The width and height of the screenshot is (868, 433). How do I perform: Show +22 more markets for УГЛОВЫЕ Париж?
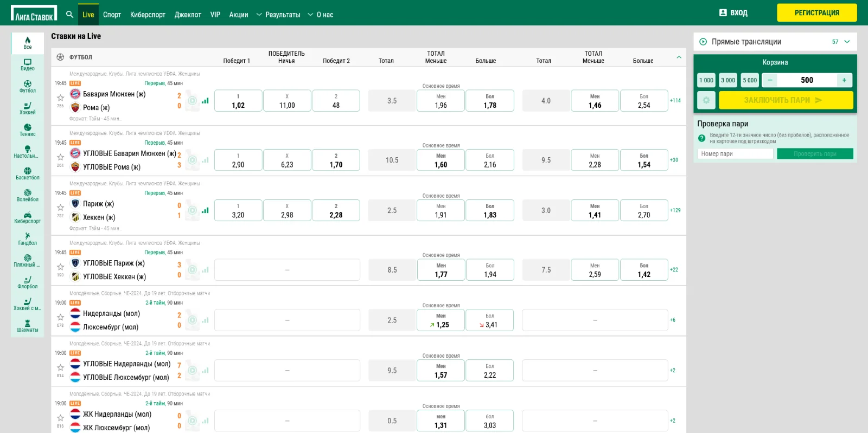674,269
